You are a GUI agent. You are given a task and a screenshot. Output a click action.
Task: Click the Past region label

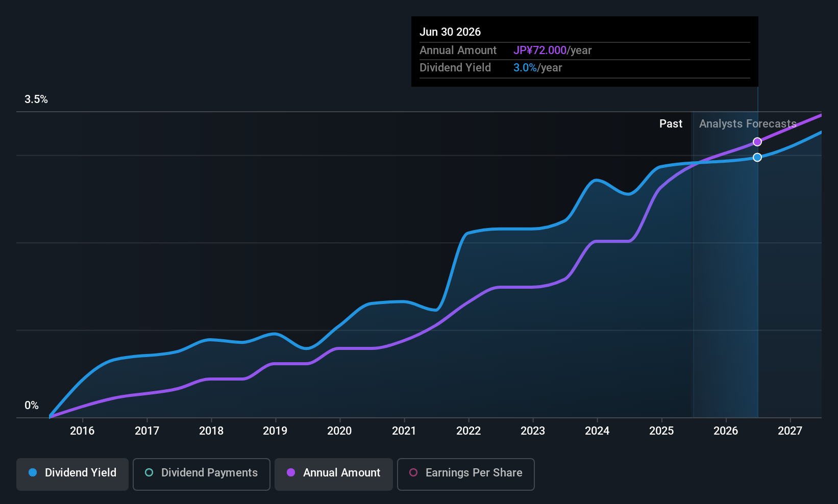click(x=671, y=124)
